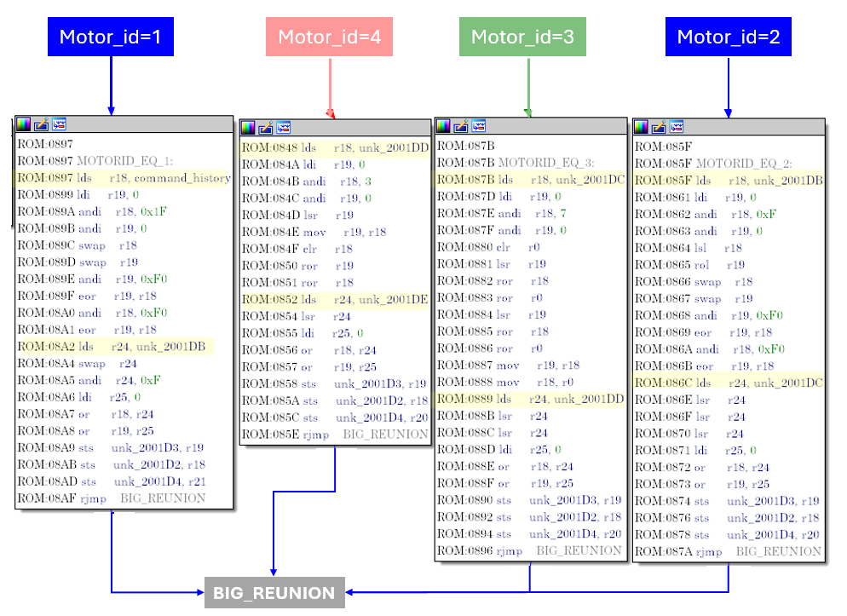Screen dimensions: 847x616
Task: Click the instruction "ROM:089A andi r18, 0x1F"
Action: point(92,211)
